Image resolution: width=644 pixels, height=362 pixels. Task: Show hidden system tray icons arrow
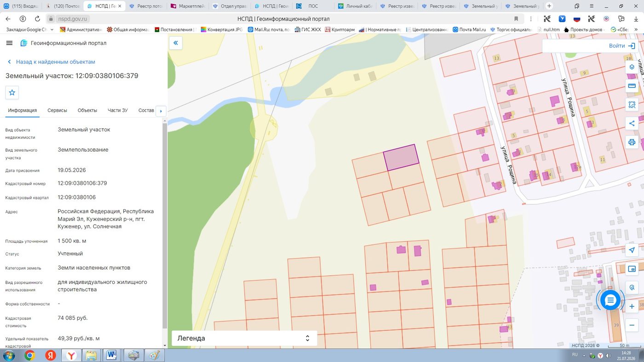click(585, 356)
